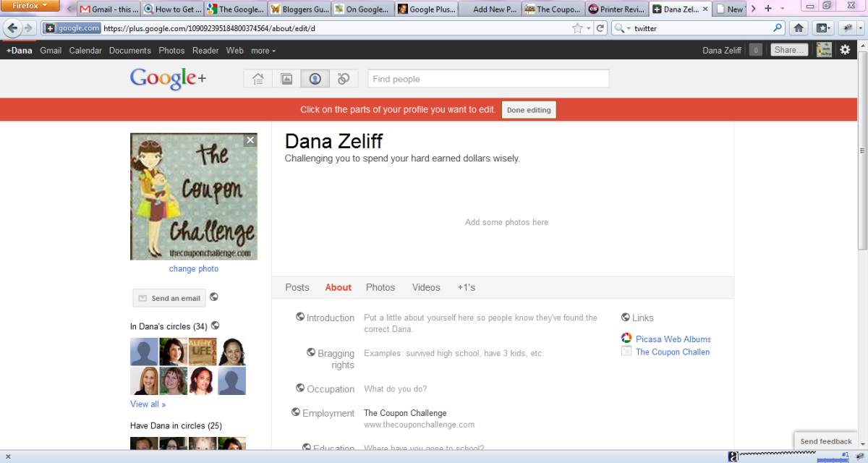This screenshot has width=868, height=463.
Task: Toggle visibility globe beside Introduction
Action: [300, 317]
